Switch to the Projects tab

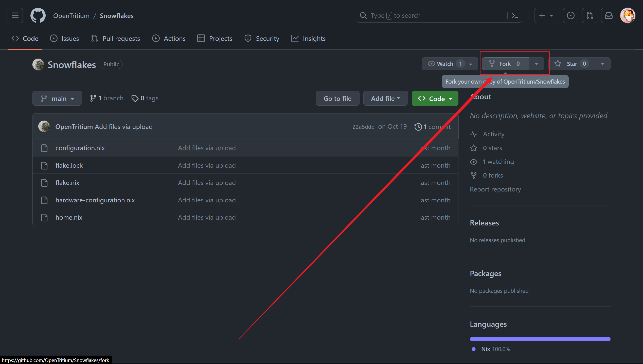click(215, 39)
